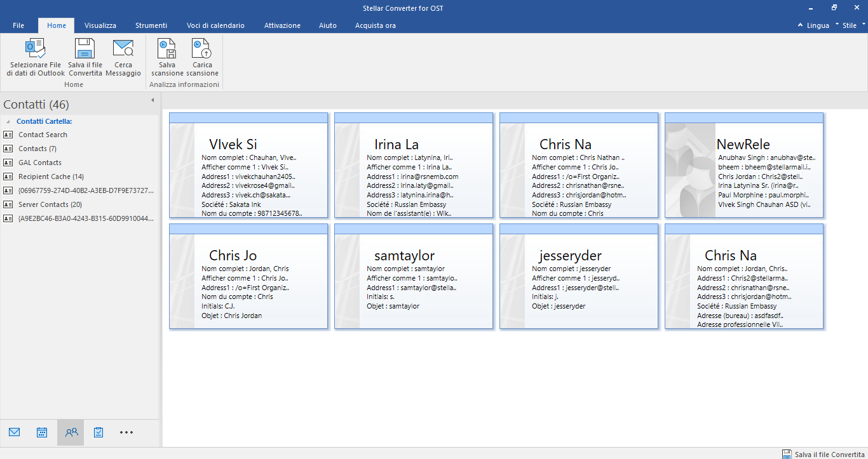Open Voci di calendario tab
The width and height of the screenshot is (868, 459).
[215, 25]
